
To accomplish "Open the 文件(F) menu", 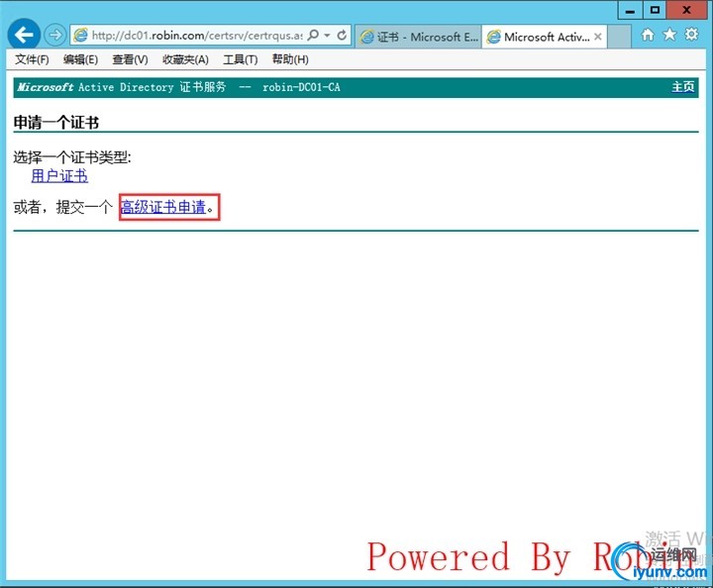I will pos(32,59).
